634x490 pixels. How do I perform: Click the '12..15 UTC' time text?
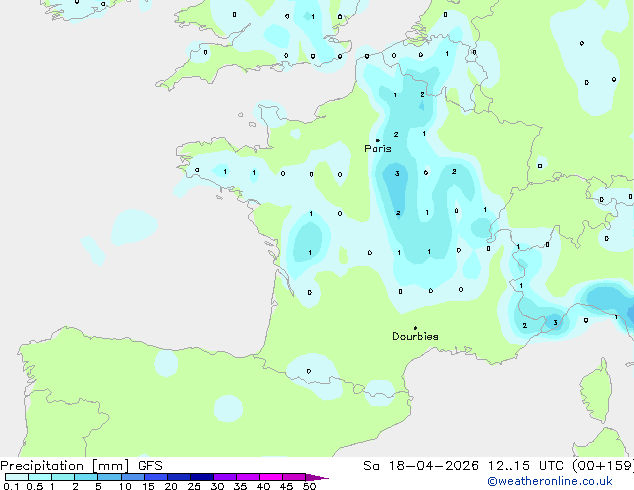(525, 466)
